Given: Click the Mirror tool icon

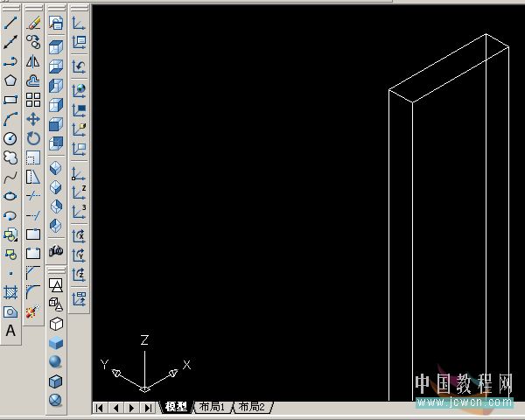Looking at the screenshot, I should tap(33, 61).
